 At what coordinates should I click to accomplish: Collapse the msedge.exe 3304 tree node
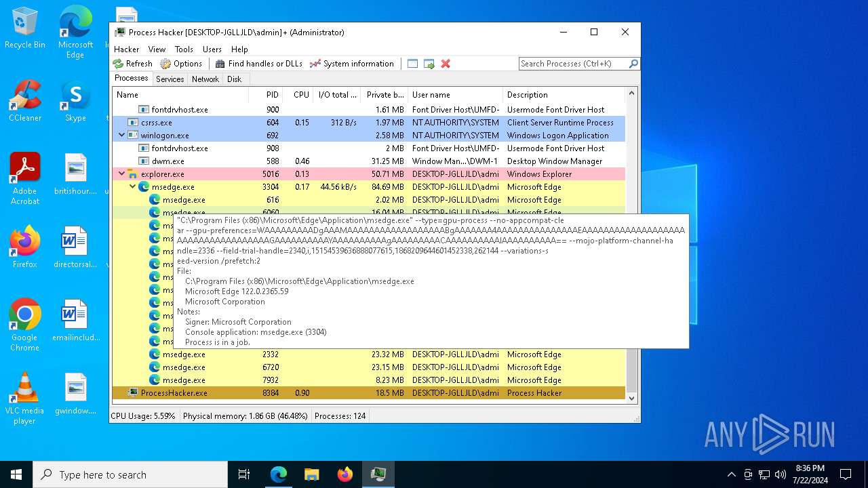click(132, 187)
